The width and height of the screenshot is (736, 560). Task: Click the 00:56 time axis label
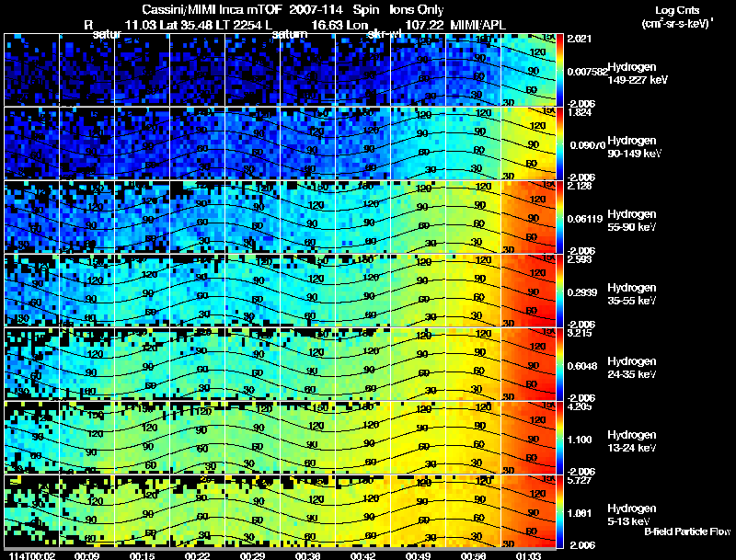click(x=473, y=555)
